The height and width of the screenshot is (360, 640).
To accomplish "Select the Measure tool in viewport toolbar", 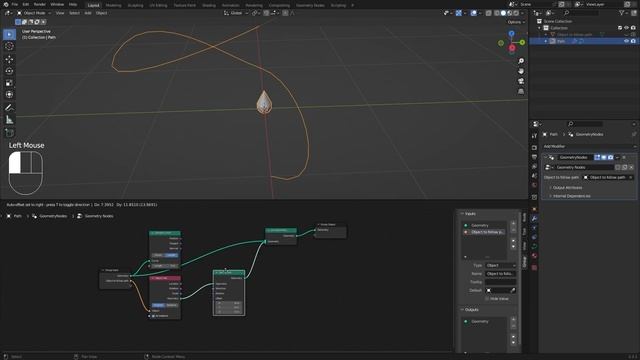I will pyautogui.click(x=9, y=120).
